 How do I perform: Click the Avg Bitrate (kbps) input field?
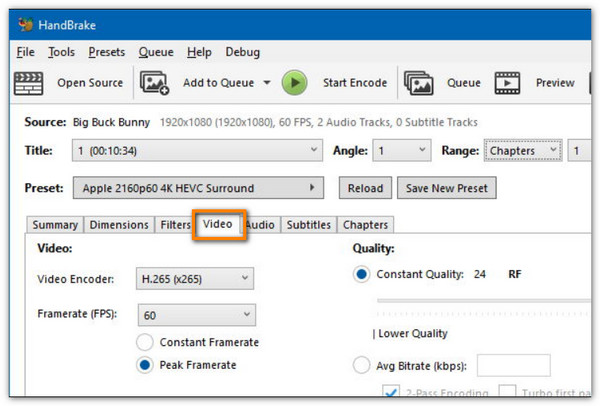514,365
